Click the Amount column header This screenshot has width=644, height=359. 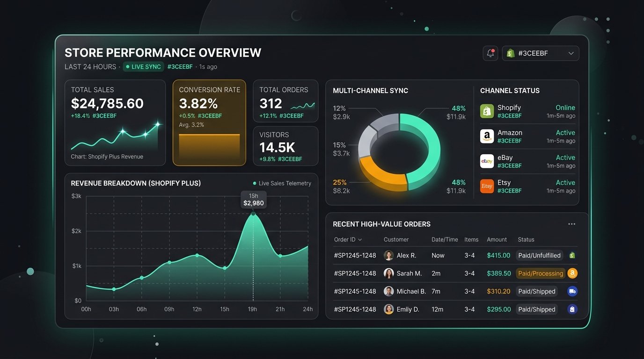point(497,239)
